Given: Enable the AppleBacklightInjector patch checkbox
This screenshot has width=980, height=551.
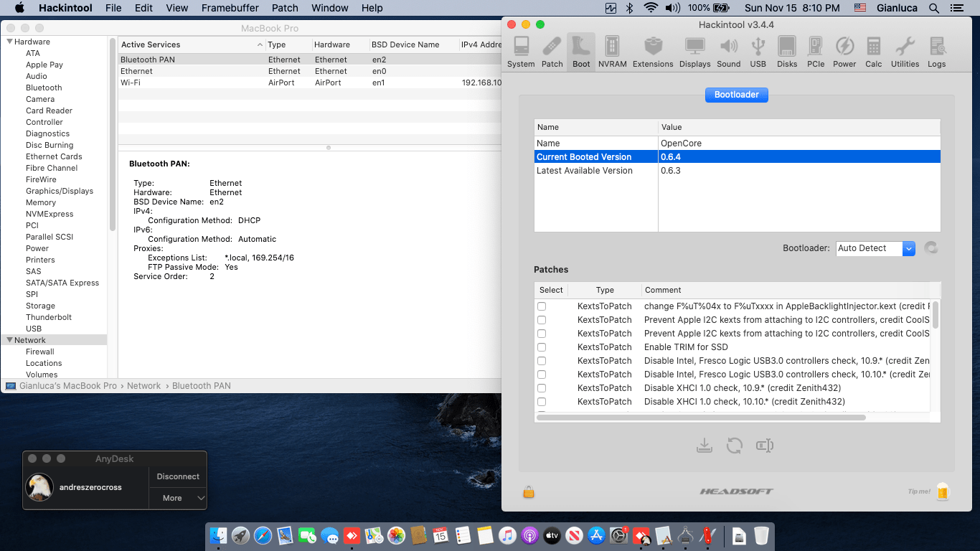Looking at the screenshot, I should pyautogui.click(x=542, y=306).
